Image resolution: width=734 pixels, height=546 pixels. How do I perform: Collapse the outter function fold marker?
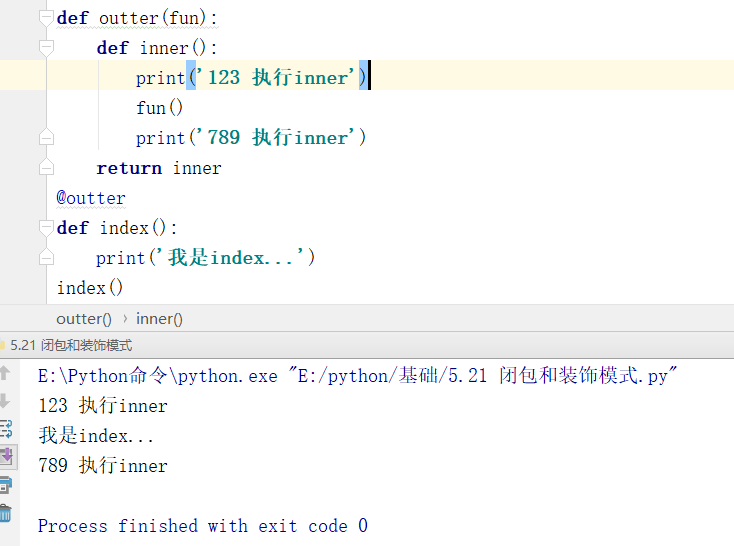(x=46, y=18)
